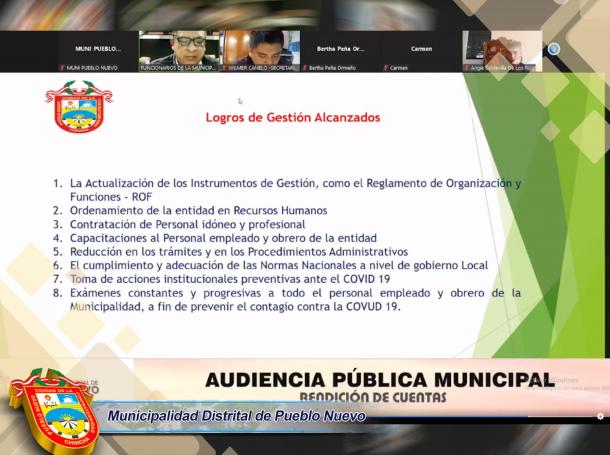Click the 'Municipalidad Distrital de Pueblo Nuevo' caption
The width and height of the screenshot is (610, 455).
(236, 416)
